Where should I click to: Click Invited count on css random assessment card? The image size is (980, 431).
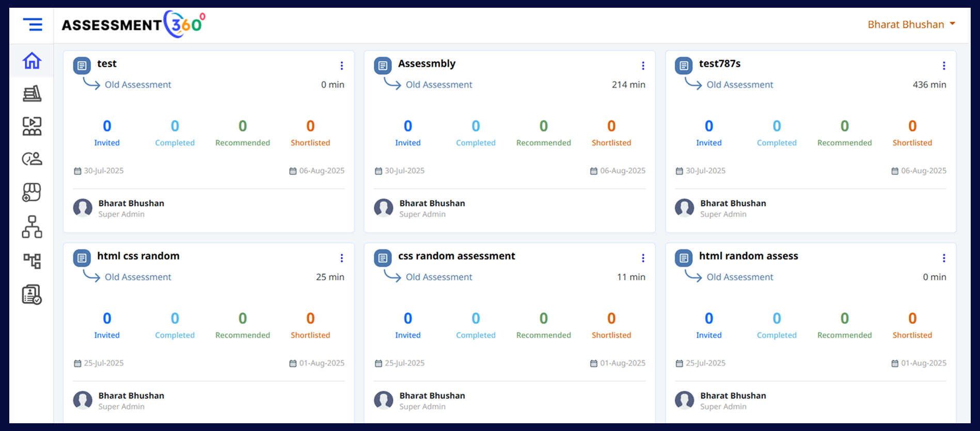point(408,318)
